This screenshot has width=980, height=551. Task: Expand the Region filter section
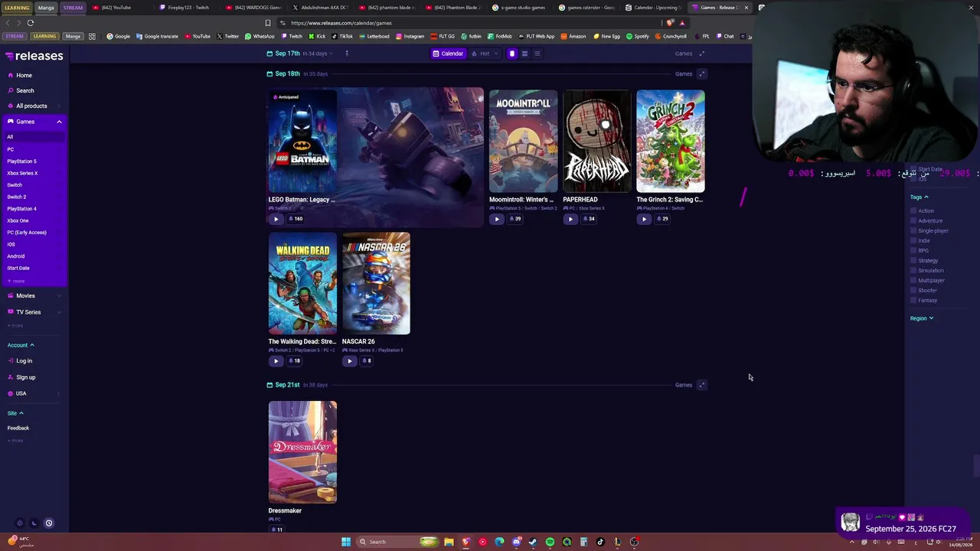coord(922,318)
